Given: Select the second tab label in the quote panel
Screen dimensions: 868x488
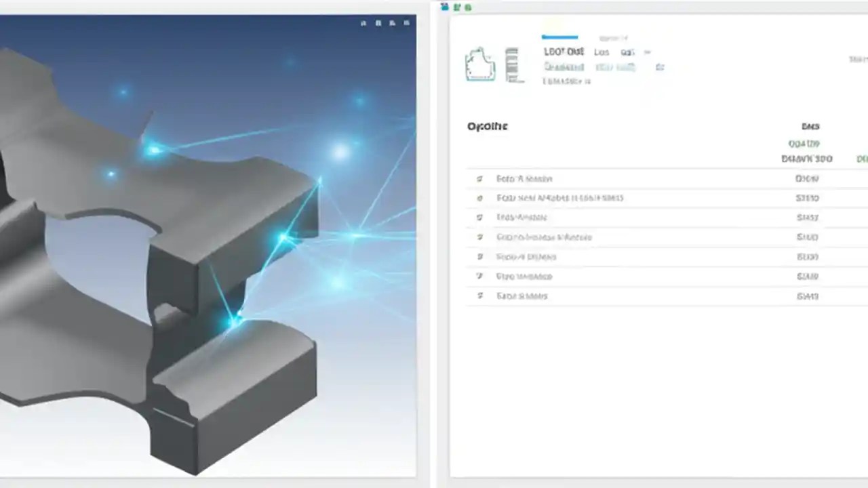Looking at the screenshot, I should pos(601,52).
